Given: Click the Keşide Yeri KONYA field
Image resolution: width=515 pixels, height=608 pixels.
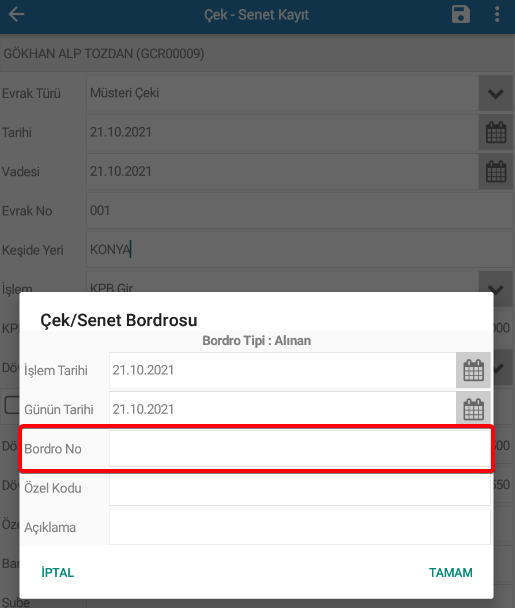Looking at the screenshot, I should (x=299, y=250).
